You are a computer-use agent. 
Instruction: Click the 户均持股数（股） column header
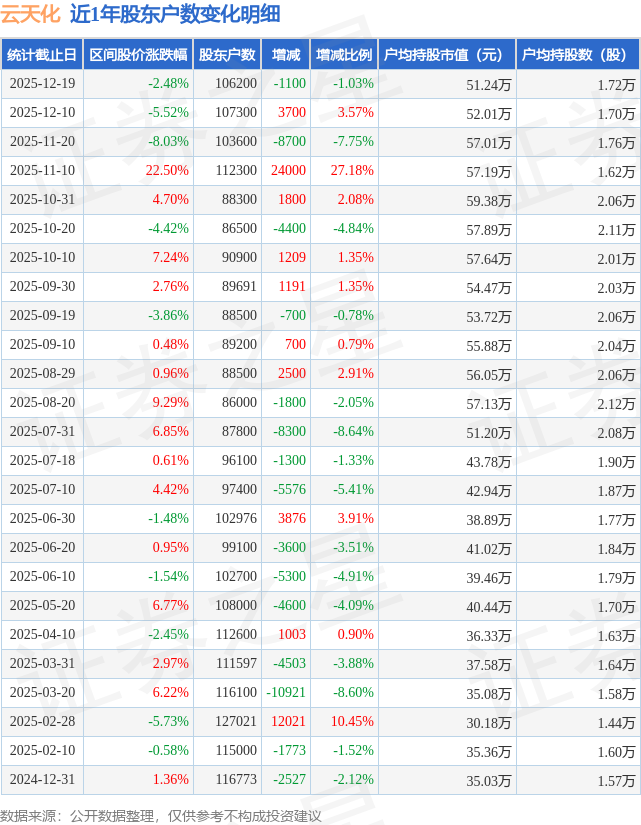pos(579,55)
